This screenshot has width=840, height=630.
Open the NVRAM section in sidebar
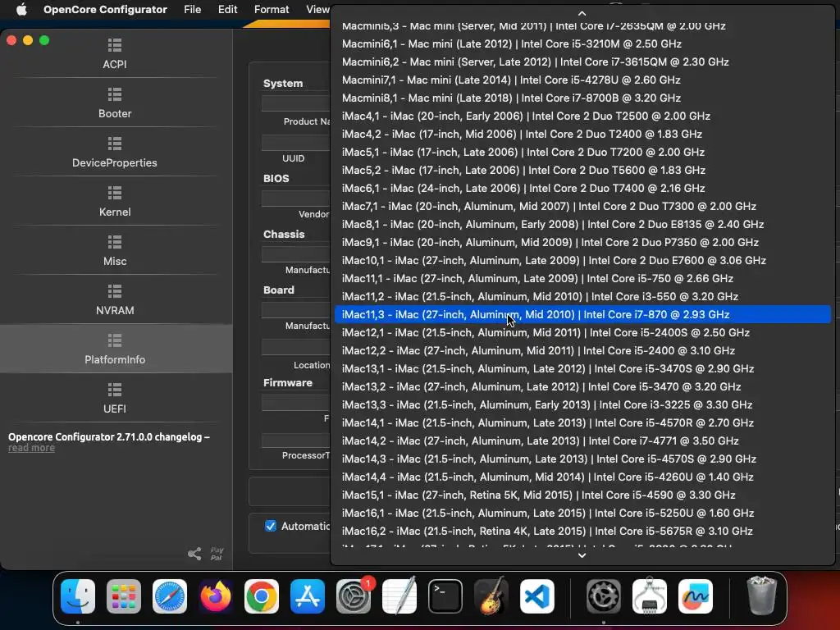[x=115, y=300]
